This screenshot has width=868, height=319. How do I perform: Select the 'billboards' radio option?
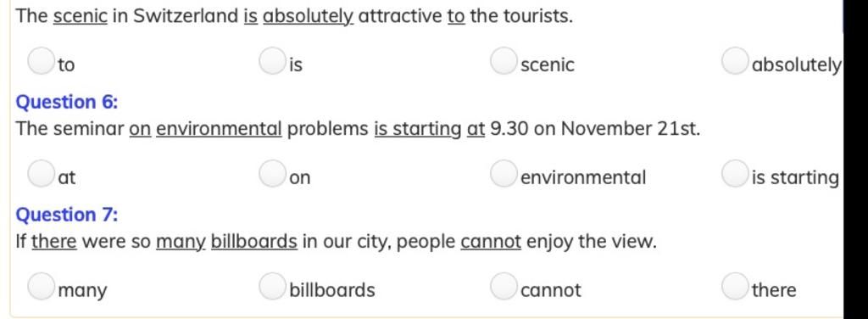[272, 286]
